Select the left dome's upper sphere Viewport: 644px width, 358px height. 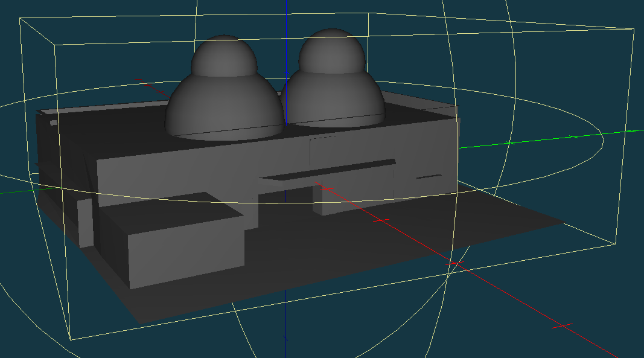click(x=224, y=56)
